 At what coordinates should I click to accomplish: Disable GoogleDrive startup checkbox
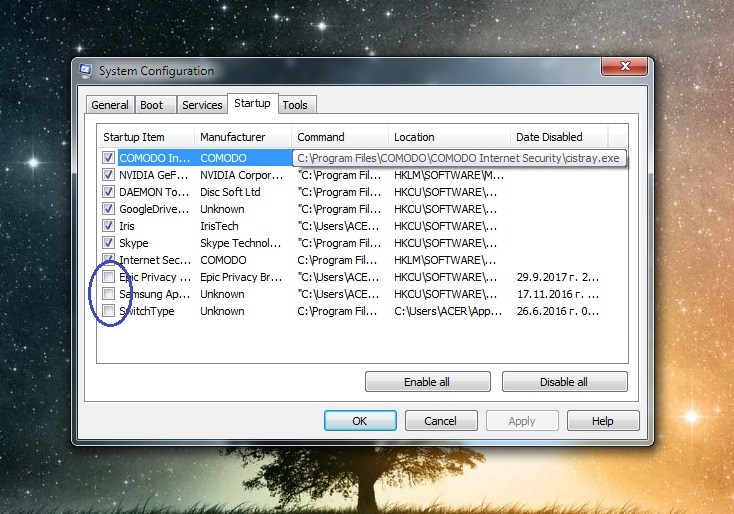point(109,209)
